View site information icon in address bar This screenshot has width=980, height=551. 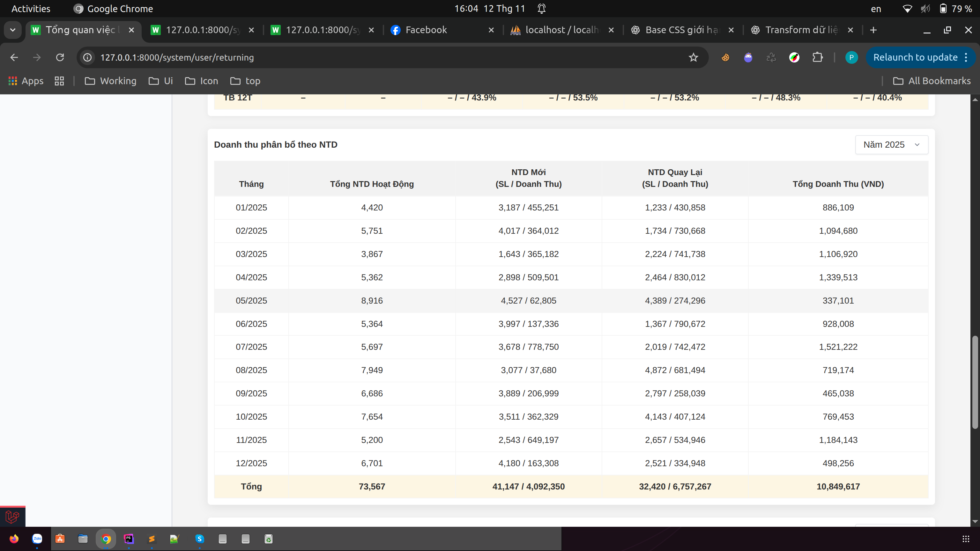[87, 57]
